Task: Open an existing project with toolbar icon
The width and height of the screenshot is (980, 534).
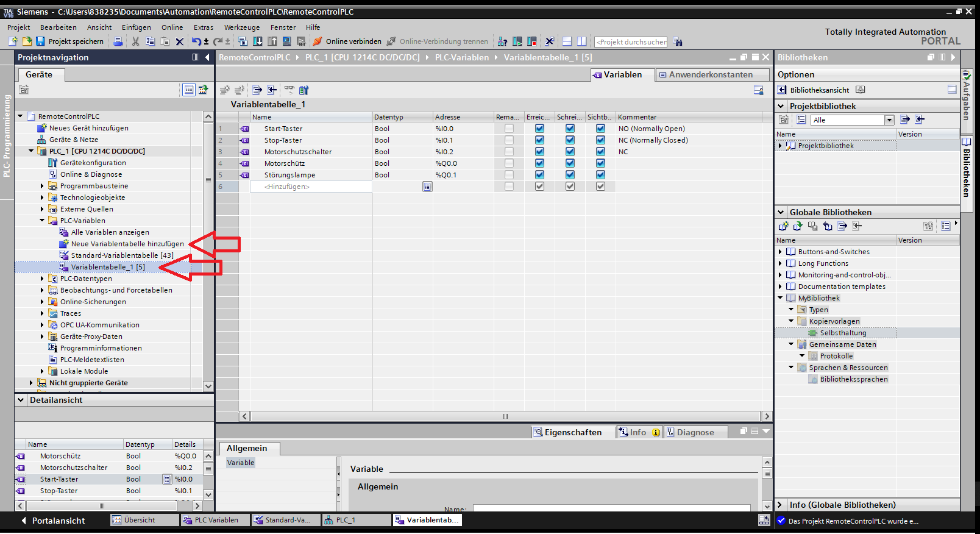Action: [27, 41]
